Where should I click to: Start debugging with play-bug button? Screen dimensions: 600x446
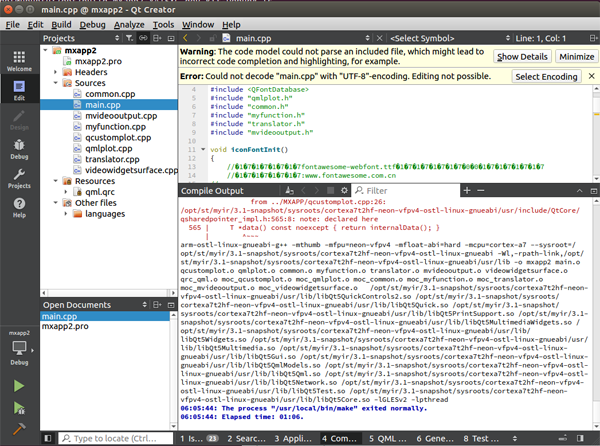tap(19, 408)
